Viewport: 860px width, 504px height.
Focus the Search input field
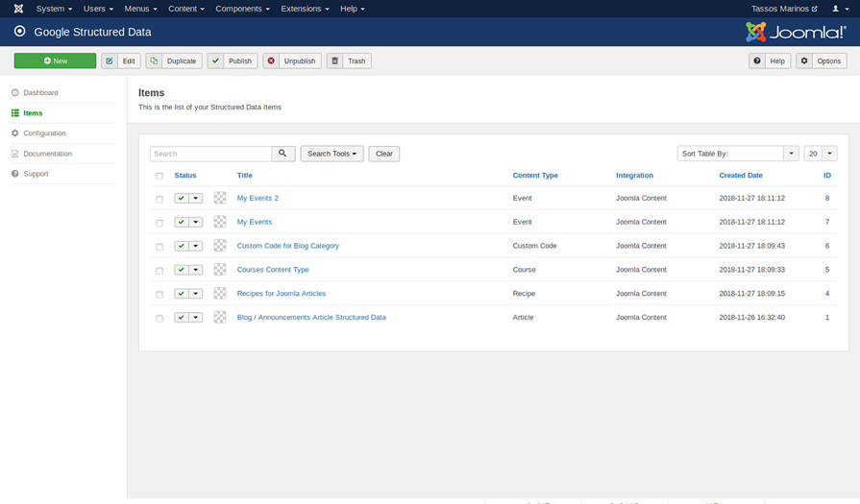point(210,154)
